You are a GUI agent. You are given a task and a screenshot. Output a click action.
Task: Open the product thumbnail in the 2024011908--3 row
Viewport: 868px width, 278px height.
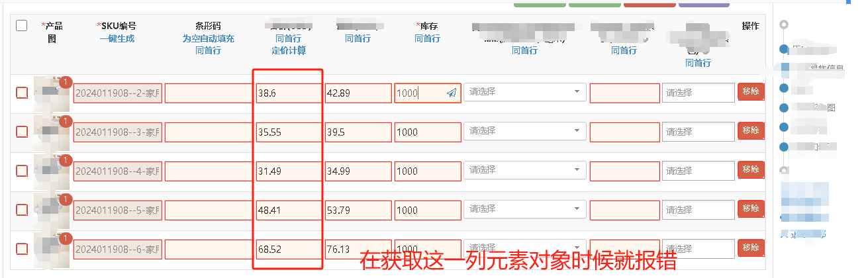tap(52, 132)
